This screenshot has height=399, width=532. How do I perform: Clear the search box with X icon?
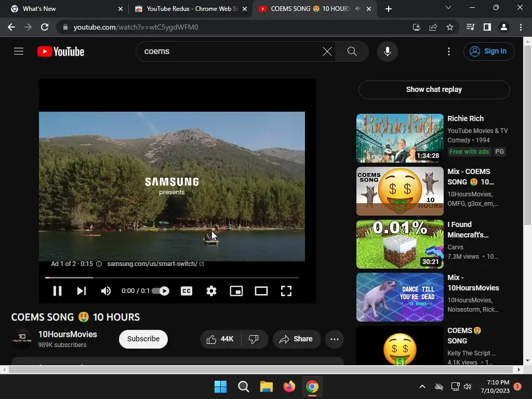pos(327,51)
